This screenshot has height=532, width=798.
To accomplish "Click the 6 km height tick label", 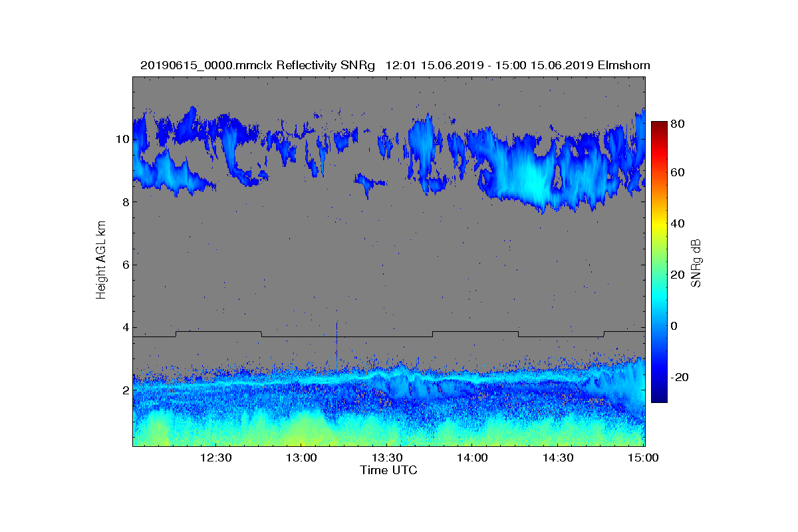I will pyautogui.click(x=124, y=265).
